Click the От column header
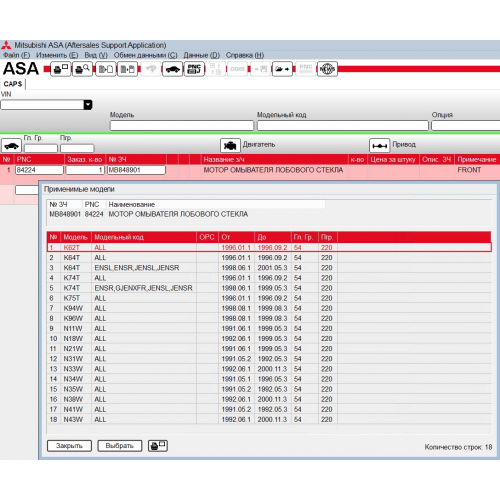This screenshot has width=500, height=500. coord(236,237)
